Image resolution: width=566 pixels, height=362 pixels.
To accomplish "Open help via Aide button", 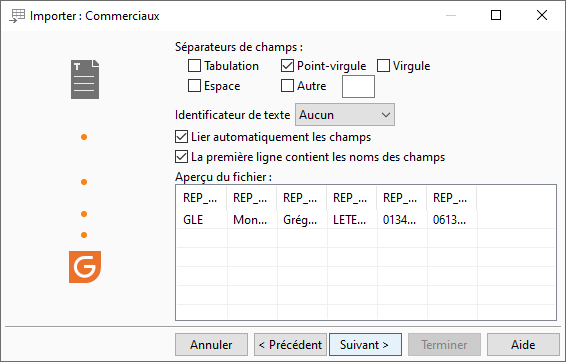I will click(x=523, y=345).
